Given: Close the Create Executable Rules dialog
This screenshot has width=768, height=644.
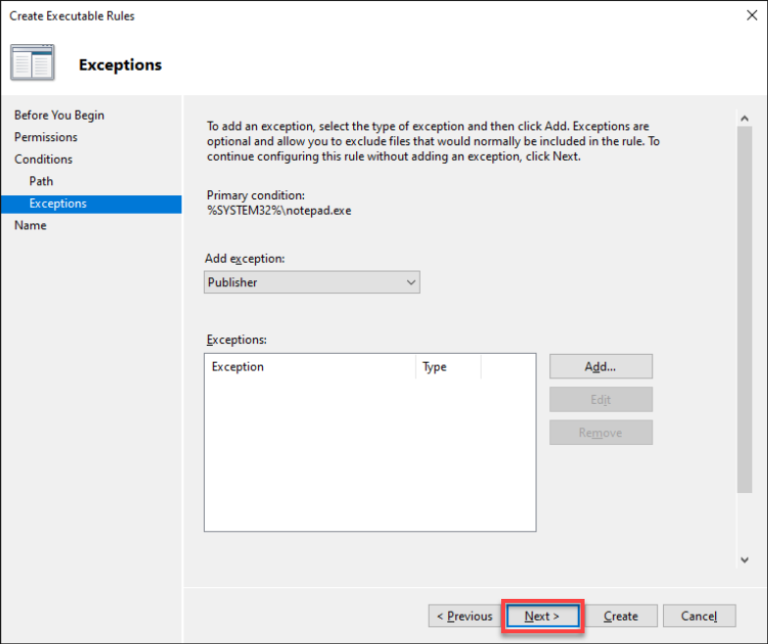Looking at the screenshot, I should [x=751, y=15].
